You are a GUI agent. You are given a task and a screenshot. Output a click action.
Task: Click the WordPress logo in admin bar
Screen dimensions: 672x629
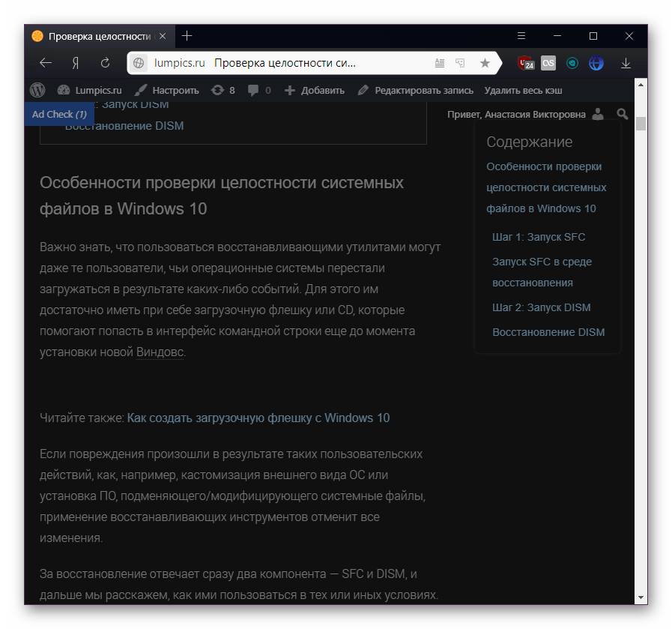pyautogui.click(x=37, y=90)
